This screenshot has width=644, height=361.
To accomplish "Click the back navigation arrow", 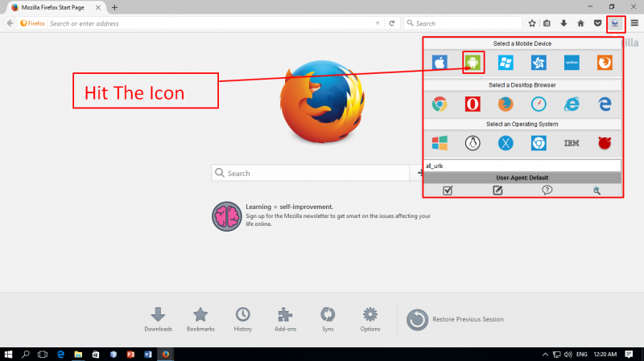I will coord(10,23).
